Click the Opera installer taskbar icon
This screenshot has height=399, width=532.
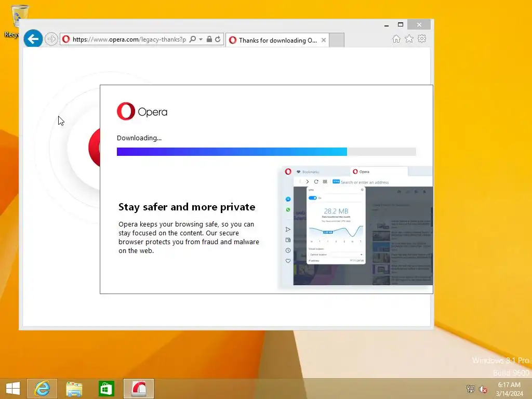pos(138,389)
